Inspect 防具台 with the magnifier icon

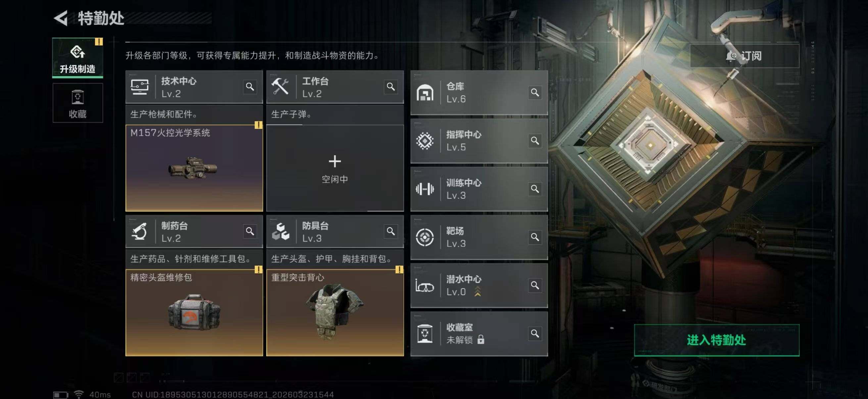pyautogui.click(x=391, y=231)
